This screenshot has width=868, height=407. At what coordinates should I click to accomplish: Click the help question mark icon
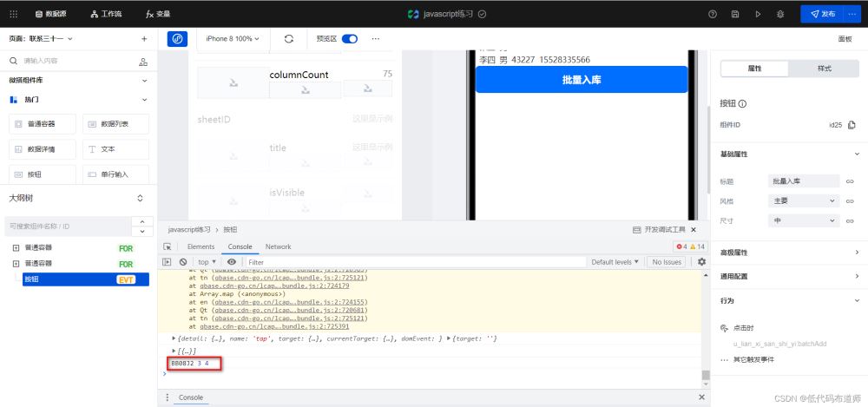(x=713, y=15)
